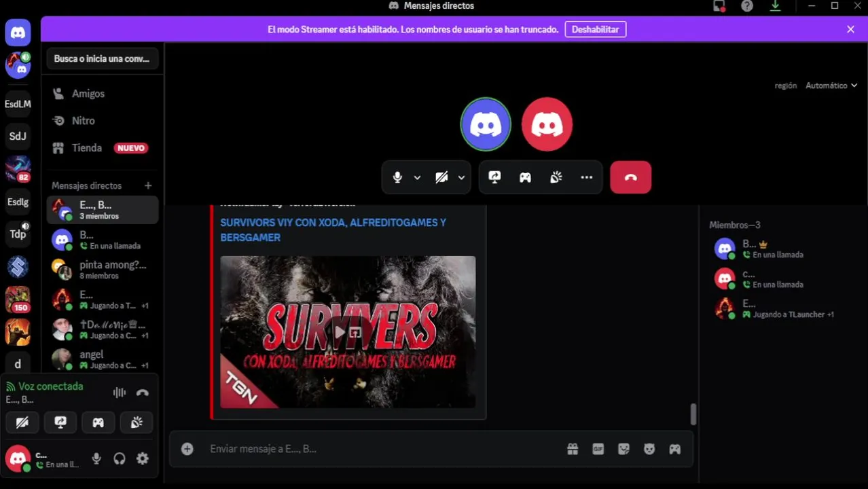
Task: Open region Automático dropdown
Action: 831,86
